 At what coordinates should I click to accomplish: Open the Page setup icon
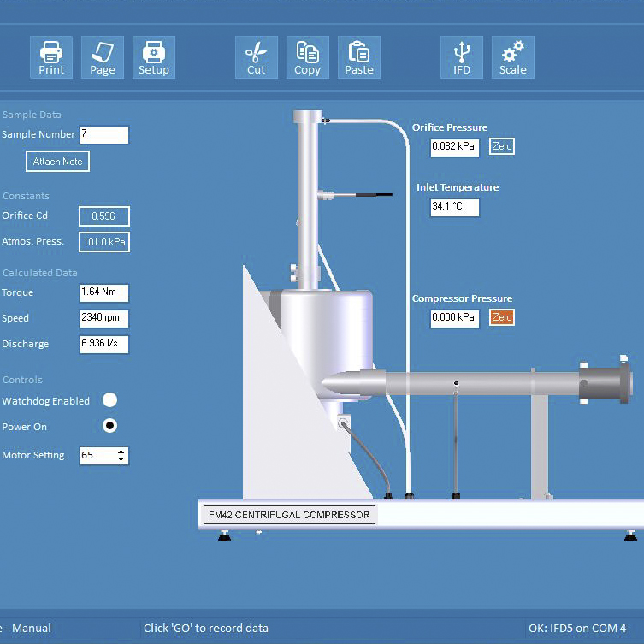[x=103, y=57]
